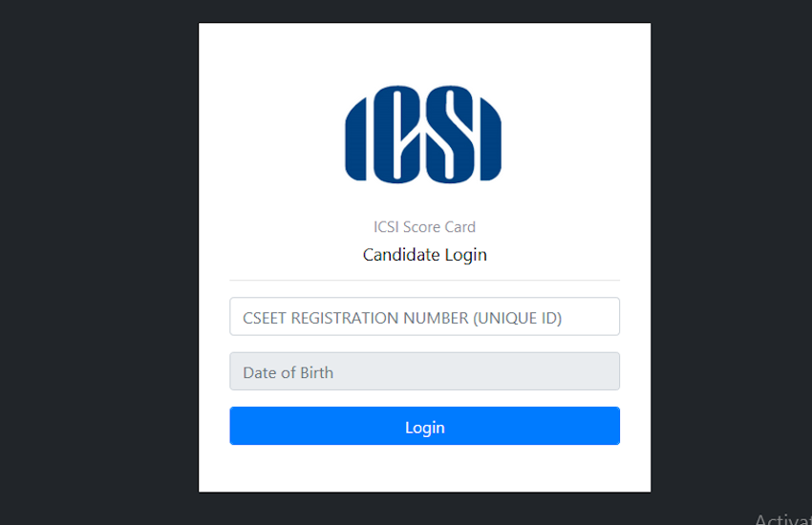Viewport: 812px width, 525px height.
Task: Click the Candidate Login heading
Action: tap(425, 255)
